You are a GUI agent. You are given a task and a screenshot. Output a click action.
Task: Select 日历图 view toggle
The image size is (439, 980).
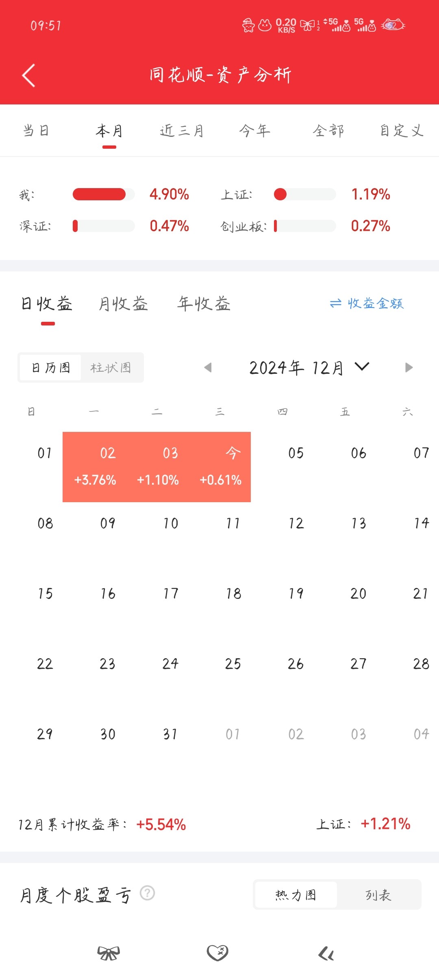pyautogui.click(x=51, y=368)
